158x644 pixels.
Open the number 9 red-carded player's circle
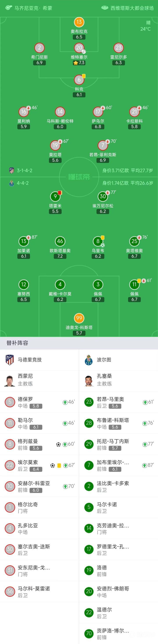(55, 197)
